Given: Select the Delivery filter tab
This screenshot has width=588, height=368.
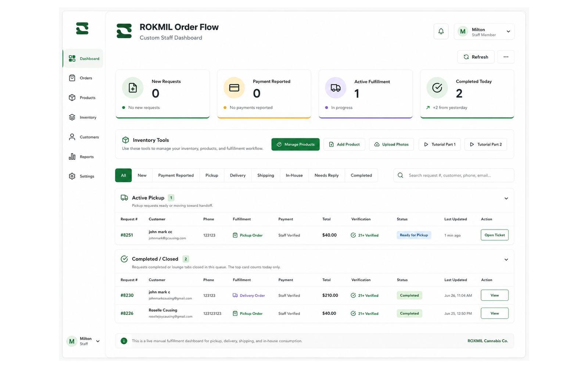Looking at the screenshot, I should (x=238, y=175).
